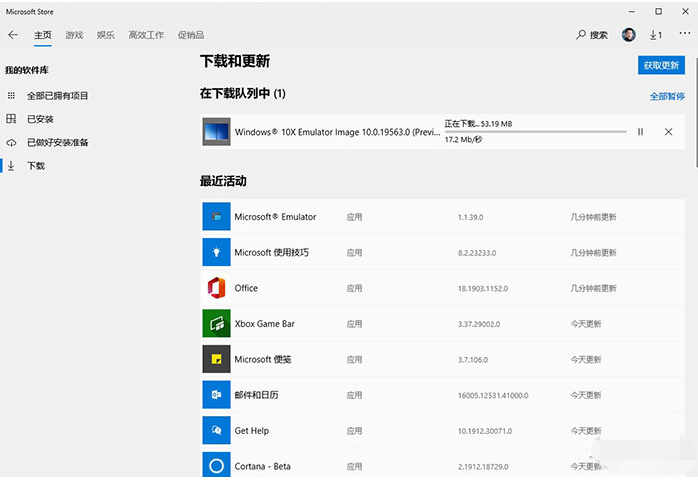The height and width of the screenshot is (481, 698).
Task: Click version number 1.1.39.0
Action: tap(471, 217)
